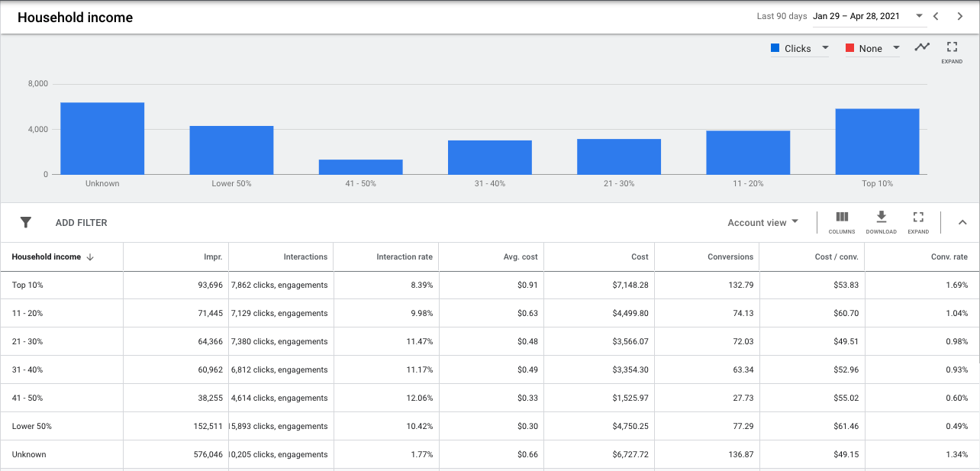The image size is (980, 471).
Task: Click the filter funnel icon
Action: (26, 222)
